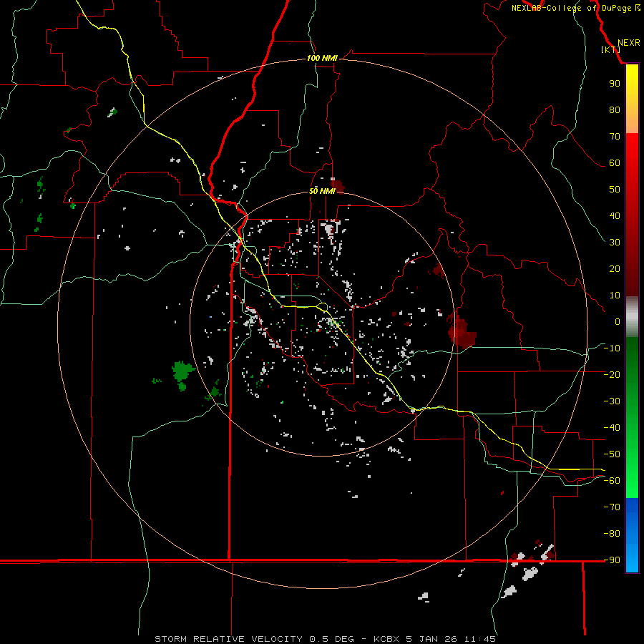
Task: Click the positive 30 scale value
Action: pyautogui.click(x=615, y=243)
